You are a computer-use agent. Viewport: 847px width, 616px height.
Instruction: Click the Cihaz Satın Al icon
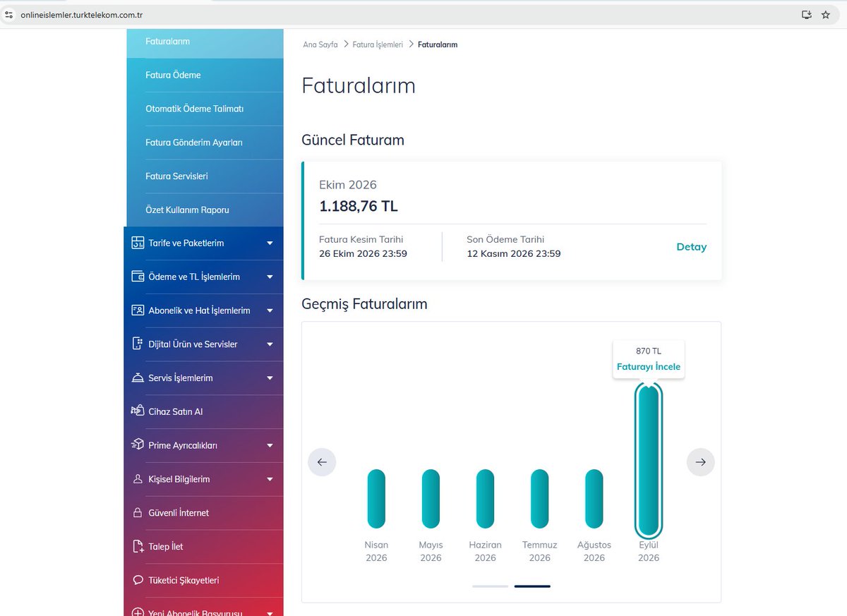point(138,411)
